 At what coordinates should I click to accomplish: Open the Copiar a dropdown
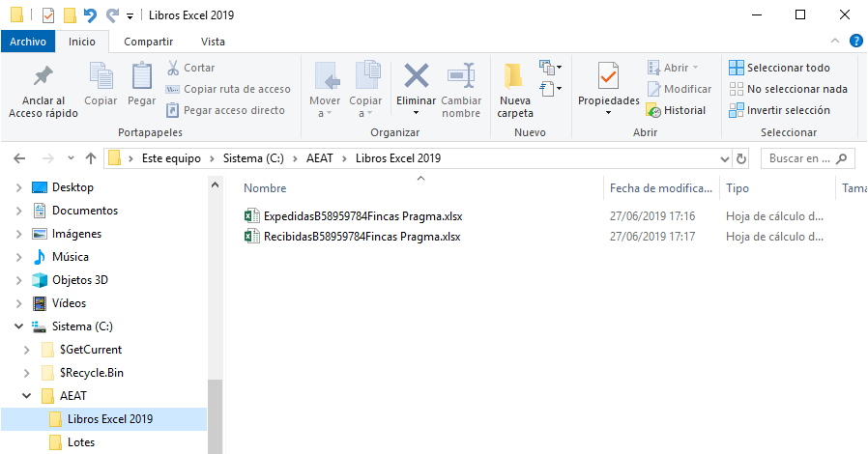click(365, 90)
